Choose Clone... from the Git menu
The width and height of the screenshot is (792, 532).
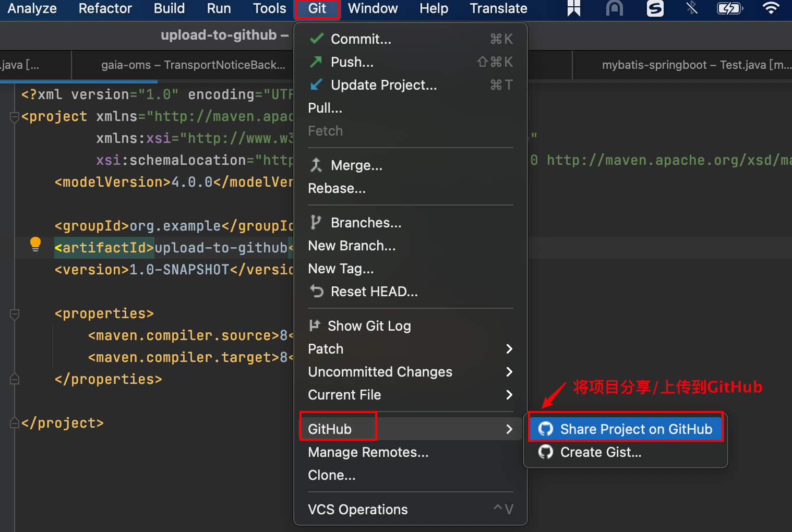click(x=411, y=475)
